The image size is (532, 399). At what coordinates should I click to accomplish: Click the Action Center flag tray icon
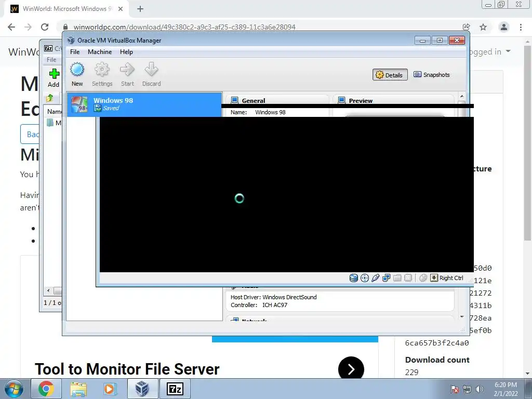455,389
